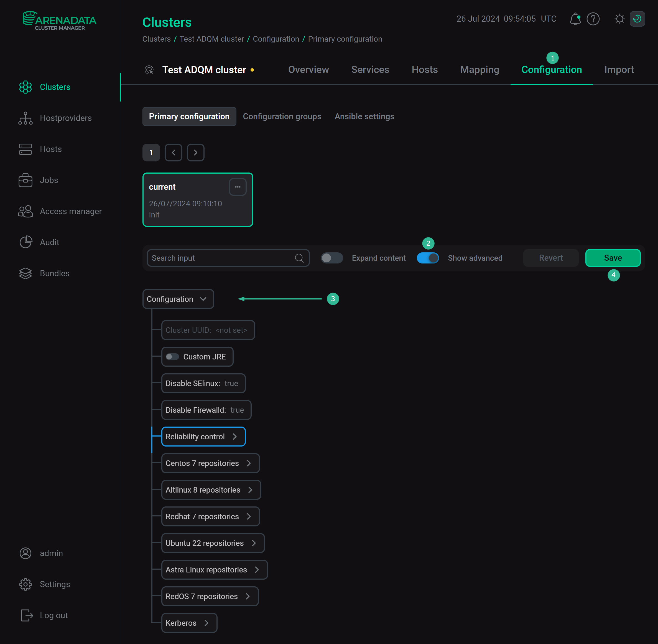Switch to light theme sun icon

pyautogui.click(x=619, y=19)
